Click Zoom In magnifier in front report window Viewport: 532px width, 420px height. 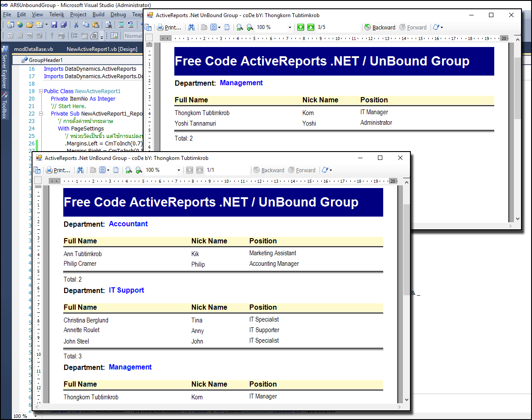139,170
